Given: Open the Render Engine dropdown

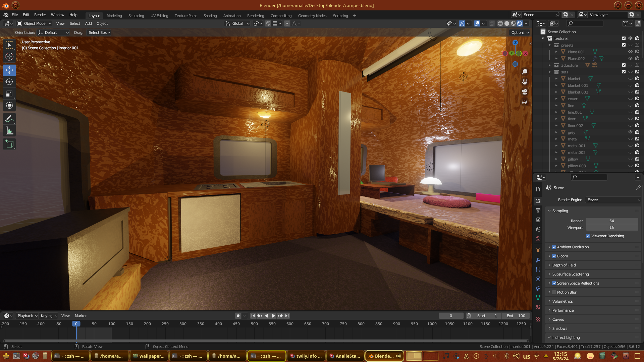Looking at the screenshot, I should [613, 200].
